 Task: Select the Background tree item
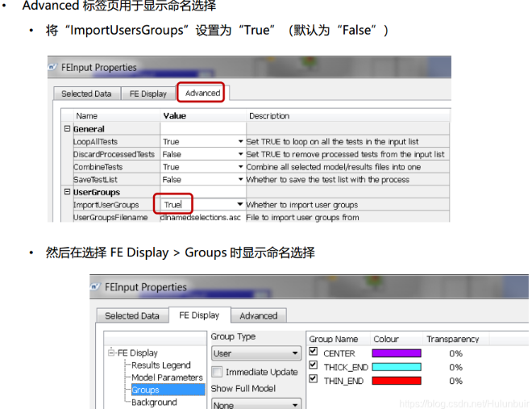(154, 402)
